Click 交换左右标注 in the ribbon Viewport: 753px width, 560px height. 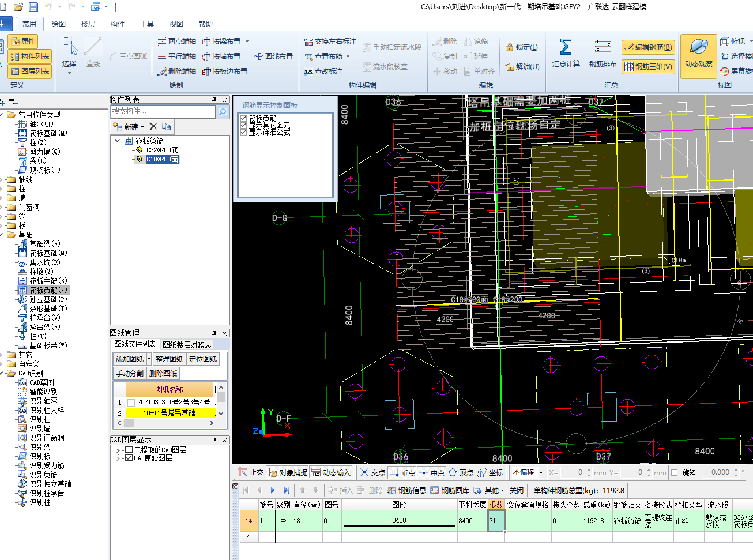tap(330, 42)
